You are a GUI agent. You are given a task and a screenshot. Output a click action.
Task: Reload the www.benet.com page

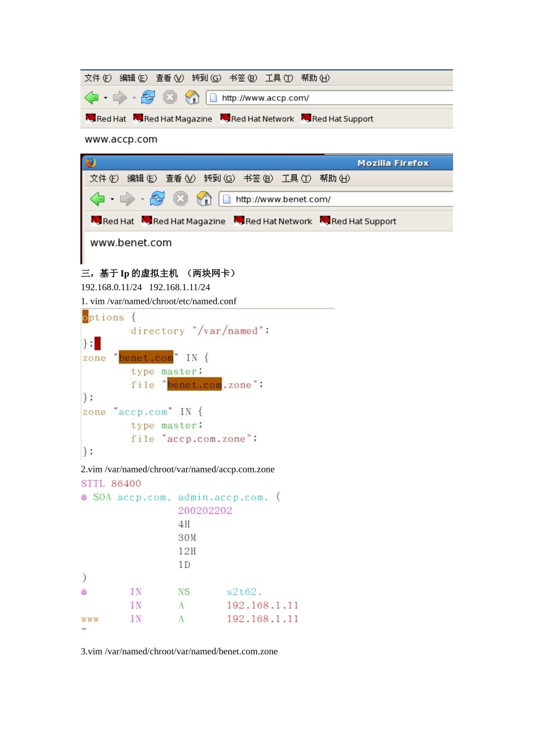click(x=157, y=198)
